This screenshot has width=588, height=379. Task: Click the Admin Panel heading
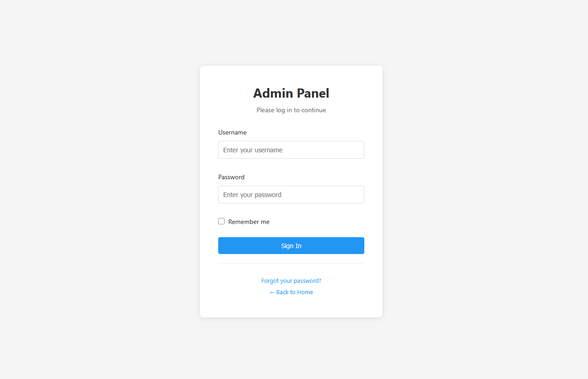[x=291, y=93]
